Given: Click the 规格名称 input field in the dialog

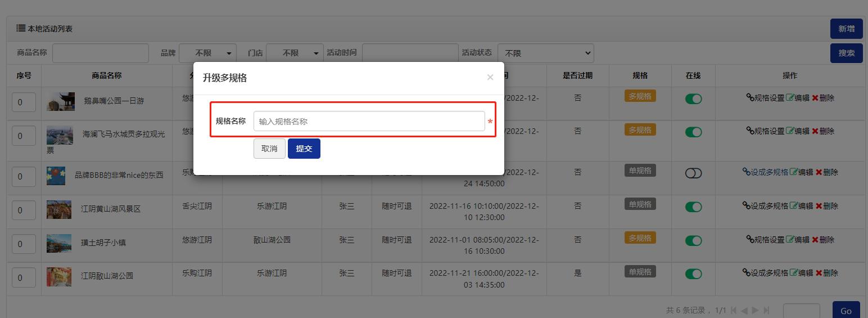Looking at the screenshot, I should click(x=369, y=121).
